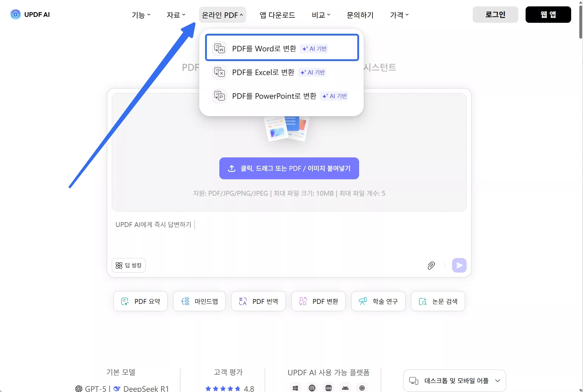Screen dimensions: 583x392
Task: Expand the 가격 menu
Action: (x=399, y=15)
